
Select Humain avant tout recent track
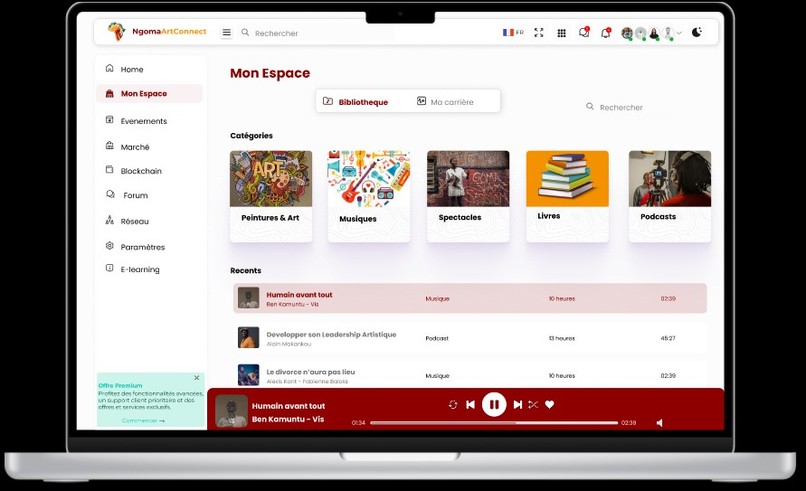pos(470,298)
